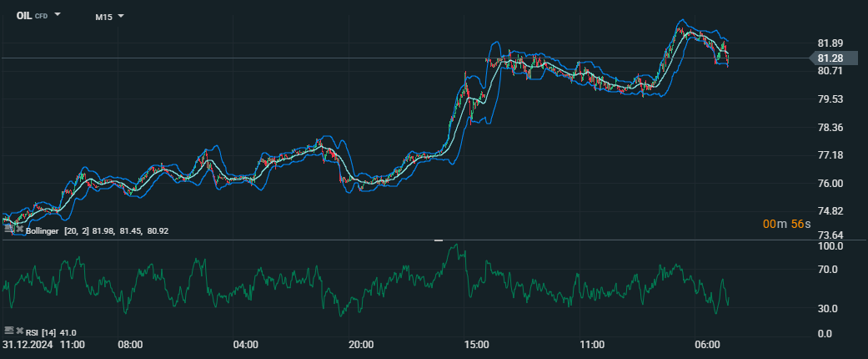The height and width of the screenshot is (359, 868).
Task: Click the pane divider handle above RSI
Action: pos(439,240)
